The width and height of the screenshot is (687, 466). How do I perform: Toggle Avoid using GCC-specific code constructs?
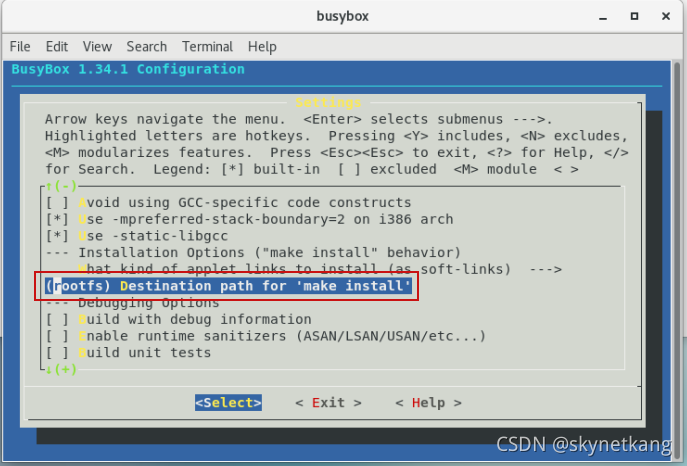pos(228,203)
